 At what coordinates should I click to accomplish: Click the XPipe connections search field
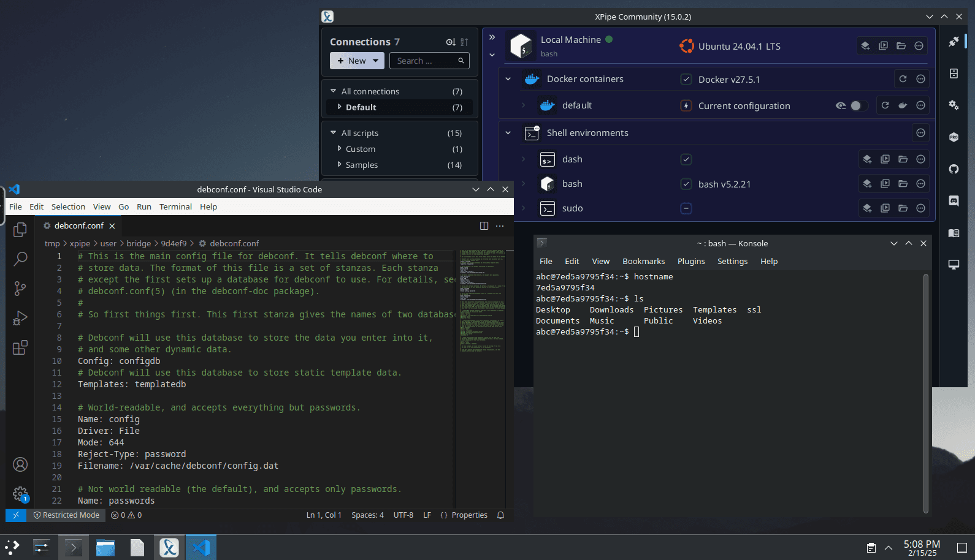click(x=426, y=61)
